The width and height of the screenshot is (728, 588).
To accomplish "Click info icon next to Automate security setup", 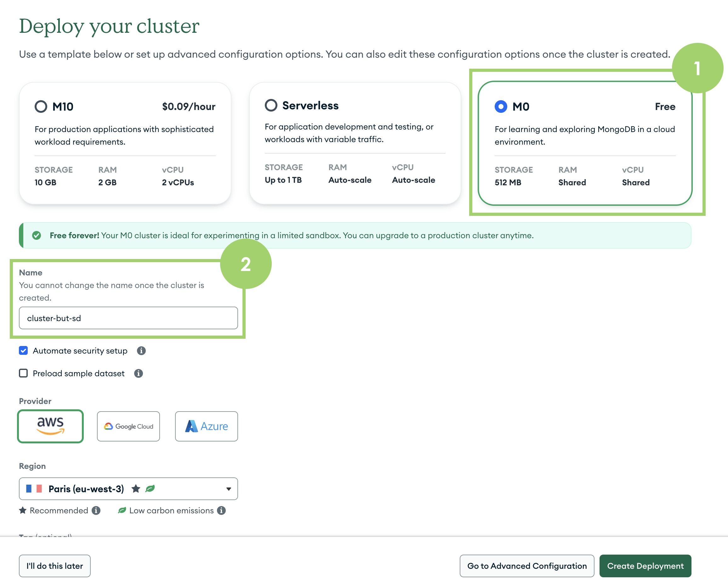I will pyautogui.click(x=141, y=351).
